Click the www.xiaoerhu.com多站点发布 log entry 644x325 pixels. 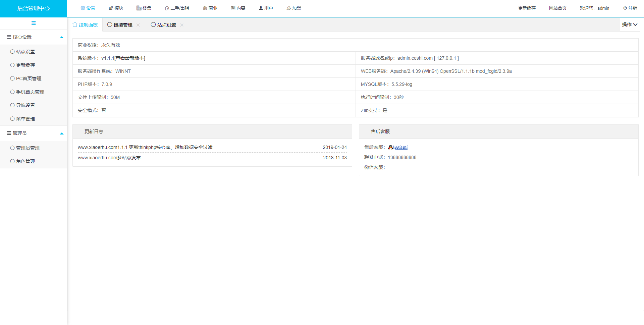click(x=109, y=158)
